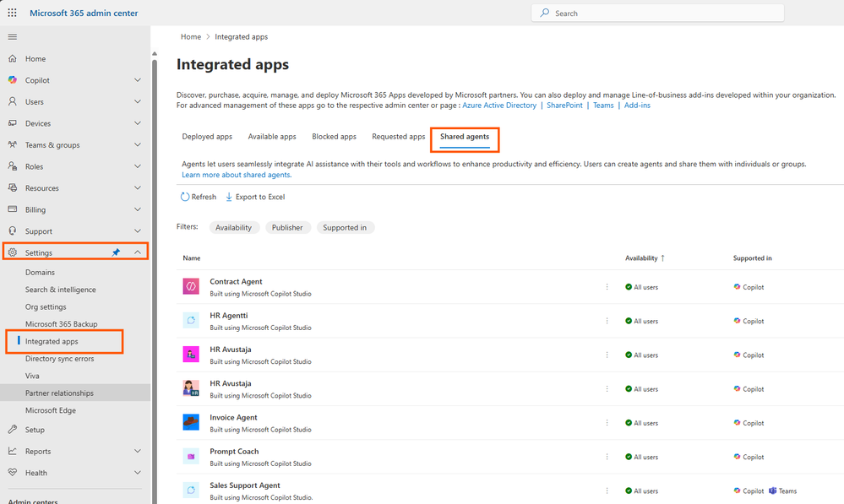
Task: Go to Home in the breadcrumb
Action: (x=191, y=36)
